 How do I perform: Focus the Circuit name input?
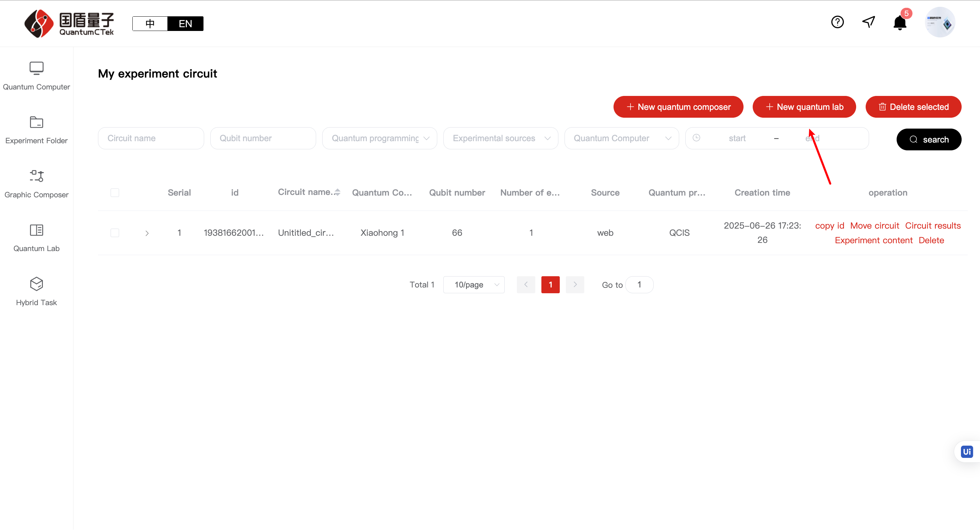click(151, 138)
